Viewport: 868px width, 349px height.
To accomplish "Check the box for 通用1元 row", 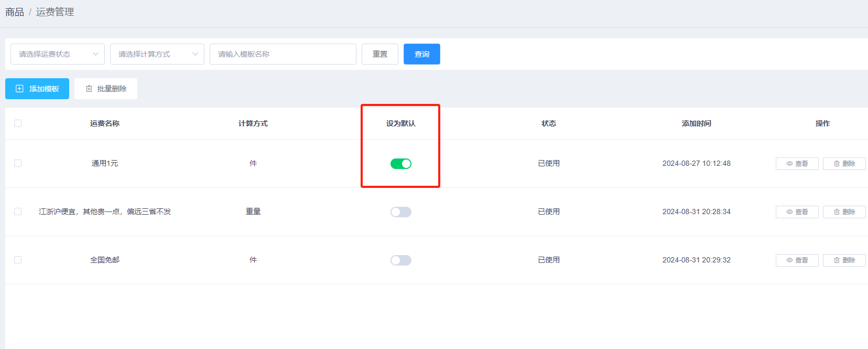I will pos(18,163).
